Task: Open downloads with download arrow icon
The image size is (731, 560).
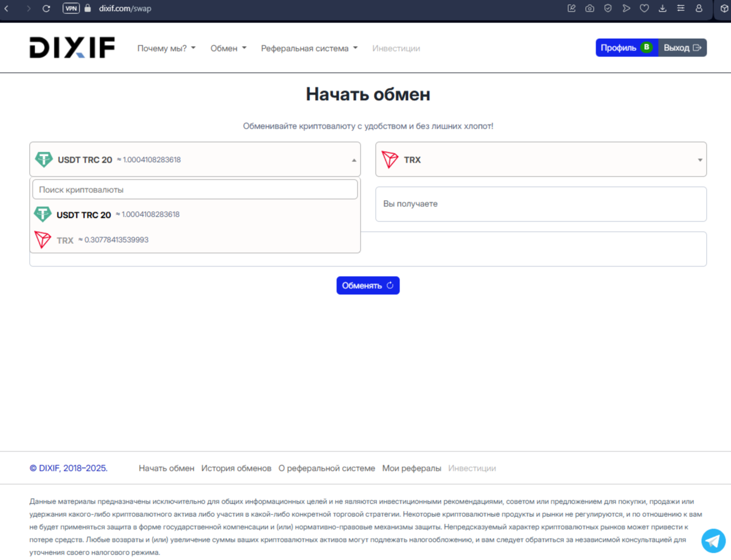Action: pos(662,8)
